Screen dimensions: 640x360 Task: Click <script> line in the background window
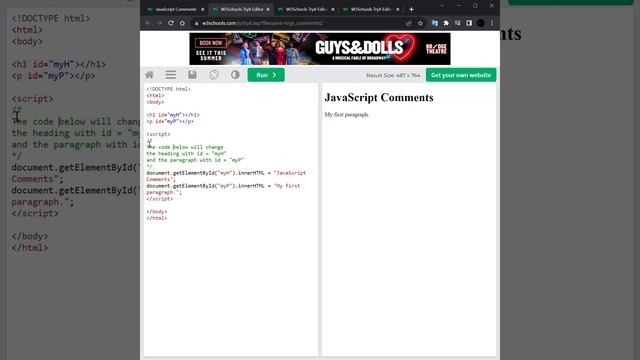[x=32, y=99]
